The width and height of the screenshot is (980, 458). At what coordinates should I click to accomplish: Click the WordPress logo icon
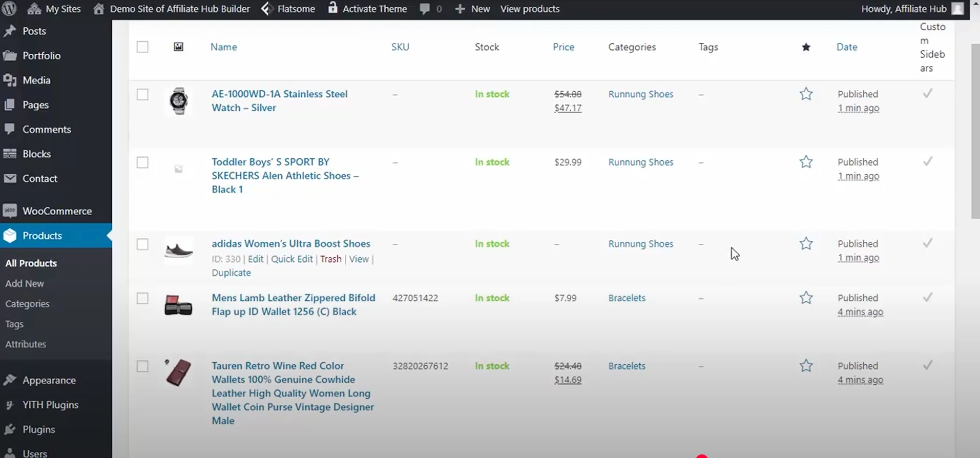[9, 9]
